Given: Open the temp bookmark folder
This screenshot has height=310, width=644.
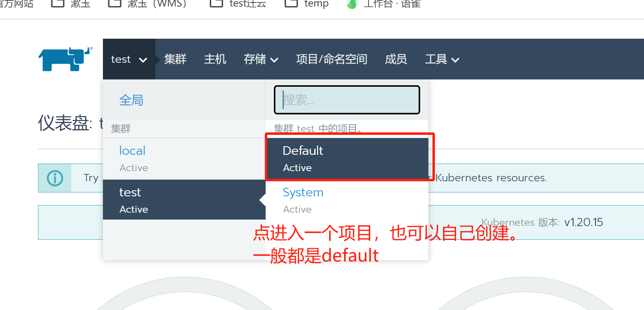Looking at the screenshot, I should (306, 4).
